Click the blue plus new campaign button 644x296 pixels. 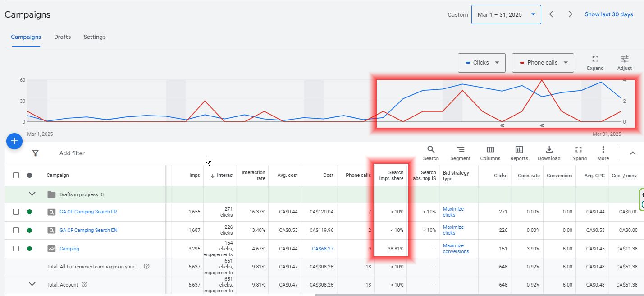(x=14, y=141)
